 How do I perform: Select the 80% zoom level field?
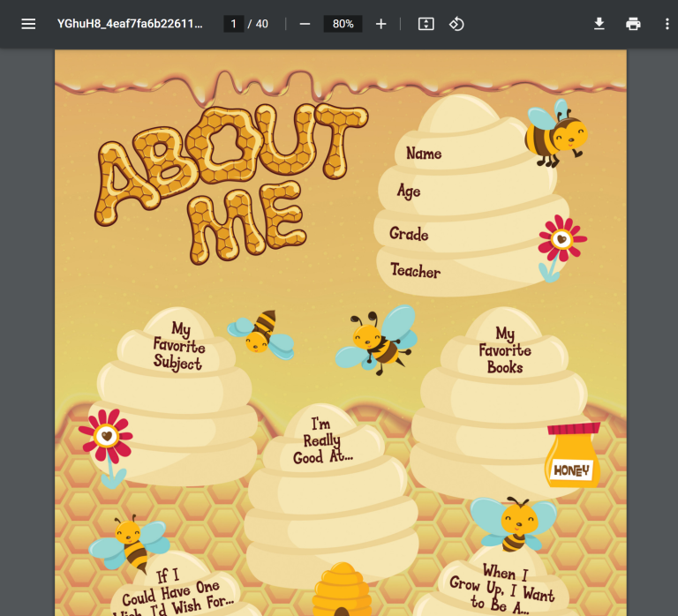pos(343,24)
